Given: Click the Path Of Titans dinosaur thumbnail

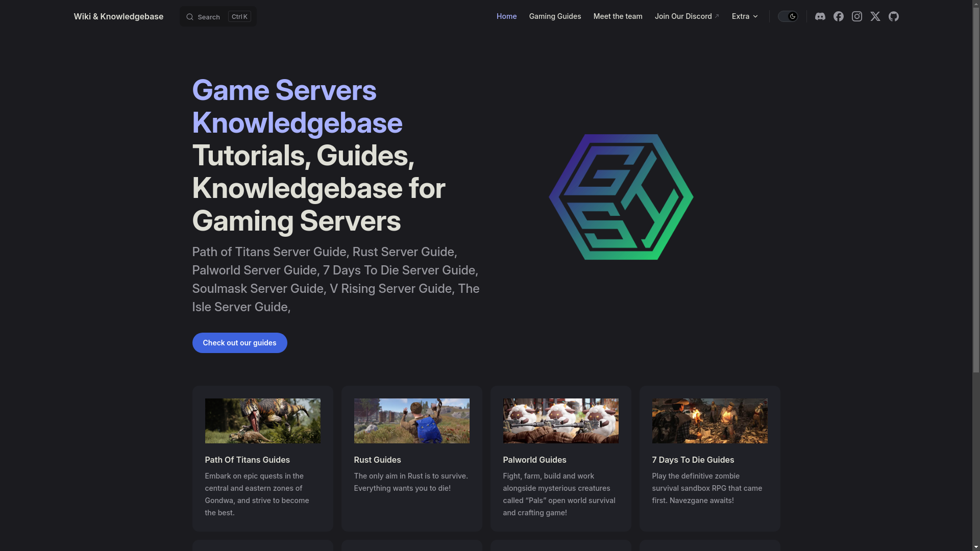Looking at the screenshot, I should pos(262,421).
